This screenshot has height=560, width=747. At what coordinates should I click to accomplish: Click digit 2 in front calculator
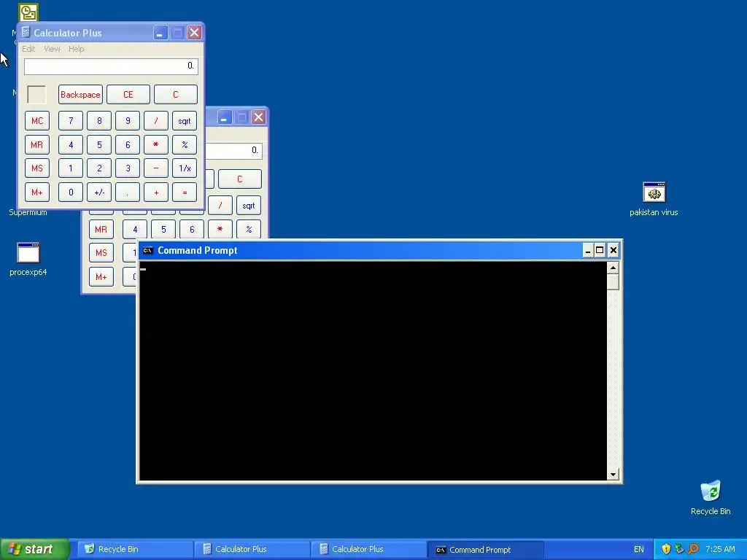click(x=99, y=168)
